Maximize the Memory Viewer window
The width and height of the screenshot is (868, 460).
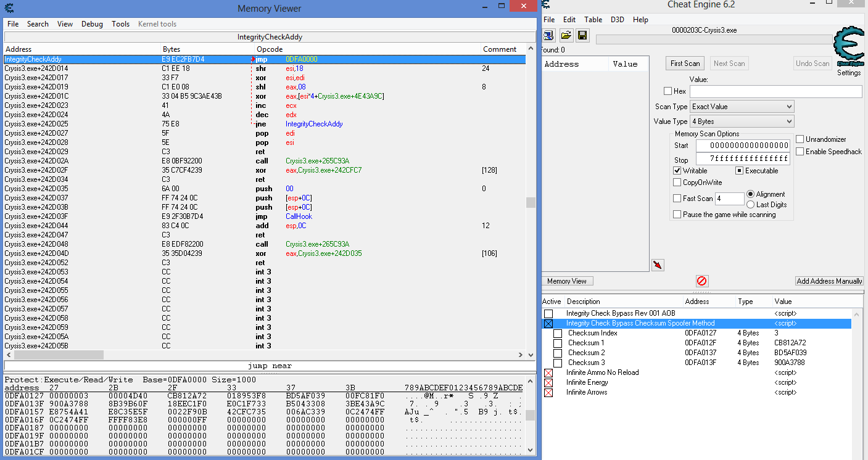click(x=502, y=6)
